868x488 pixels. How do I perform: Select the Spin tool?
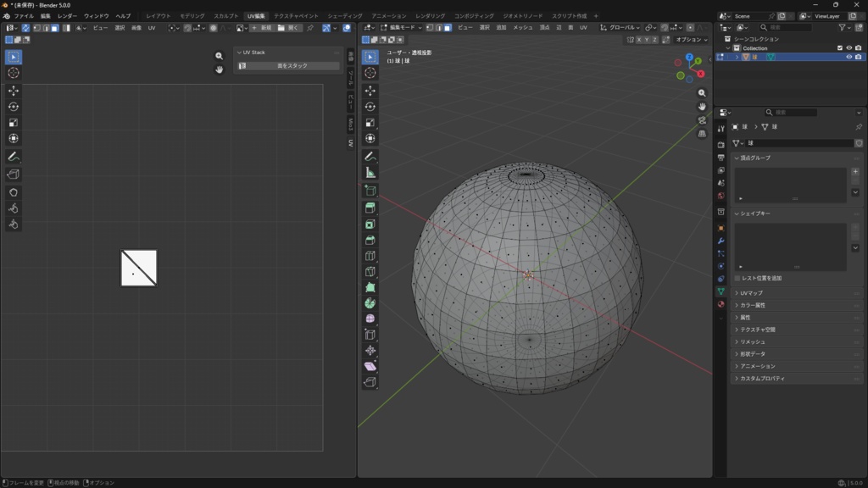(x=370, y=303)
